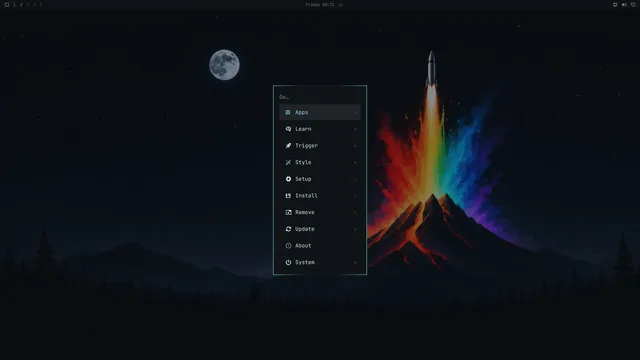640x360 pixels.
Task: Open the Setup menu label
Action: click(303, 179)
